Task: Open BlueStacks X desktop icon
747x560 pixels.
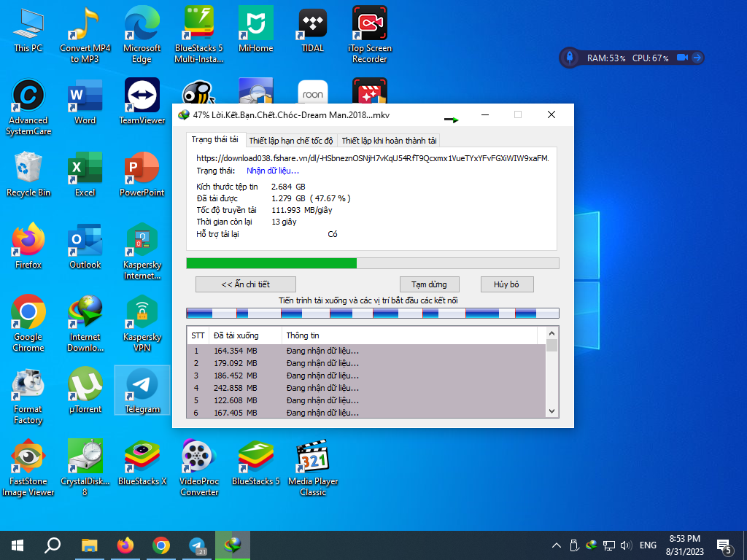Action: click(x=142, y=464)
